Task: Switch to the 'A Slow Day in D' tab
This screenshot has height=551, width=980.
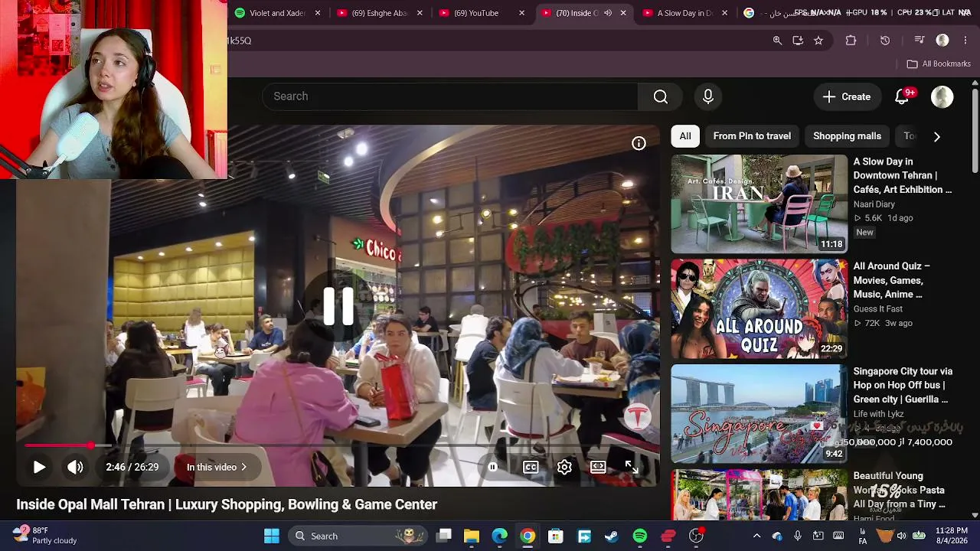Action: pos(687,13)
